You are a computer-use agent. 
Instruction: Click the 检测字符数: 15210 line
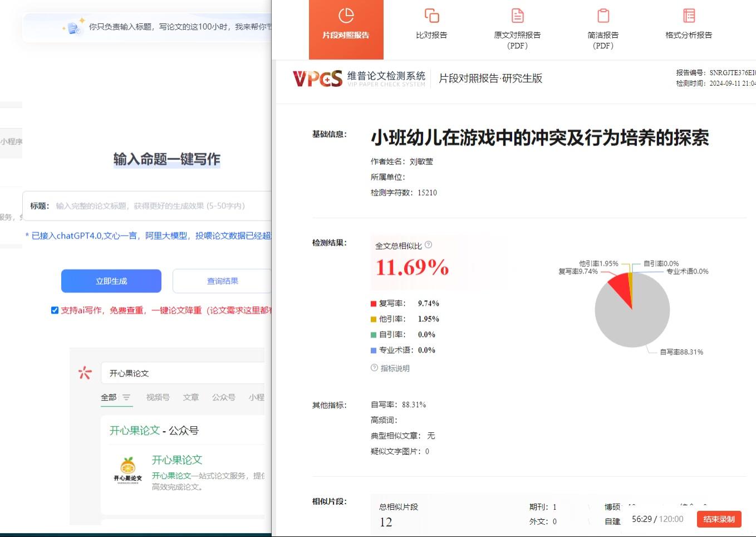click(x=404, y=193)
